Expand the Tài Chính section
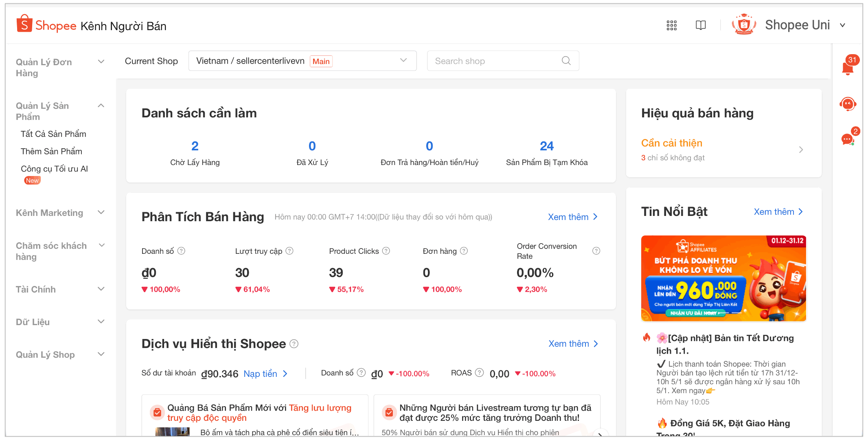The image size is (868, 440). coord(101,288)
